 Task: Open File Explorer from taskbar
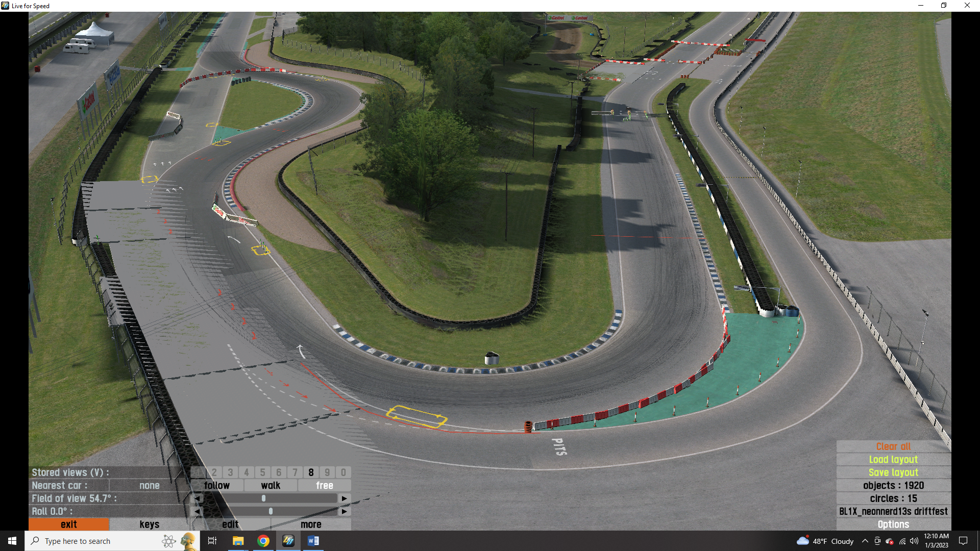click(x=238, y=541)
